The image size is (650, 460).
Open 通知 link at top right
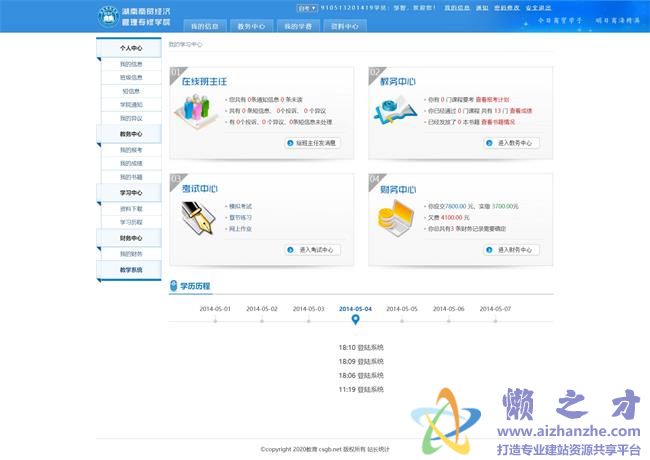482,8
